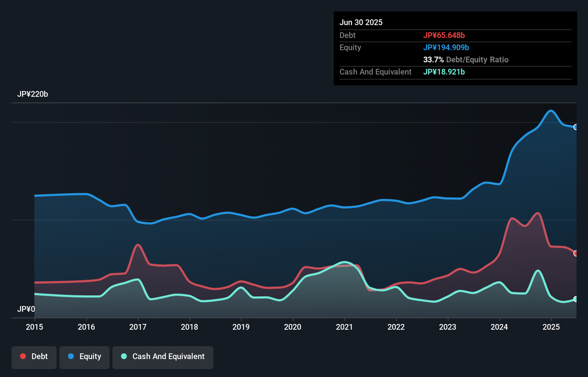Click the Debt value JP¥65.648b in tooltip

pos(444,35)
